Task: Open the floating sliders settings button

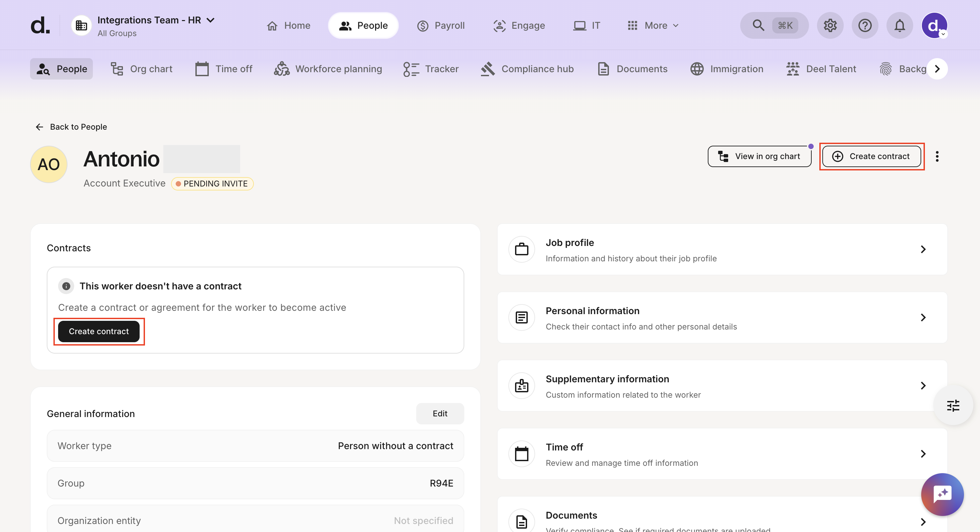Action: (953, 406)
